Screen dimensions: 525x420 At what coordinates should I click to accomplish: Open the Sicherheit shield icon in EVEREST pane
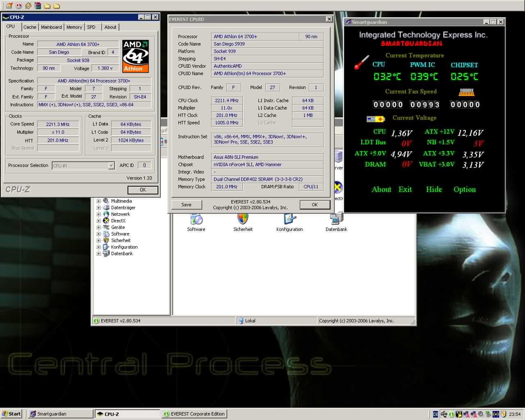243,219
